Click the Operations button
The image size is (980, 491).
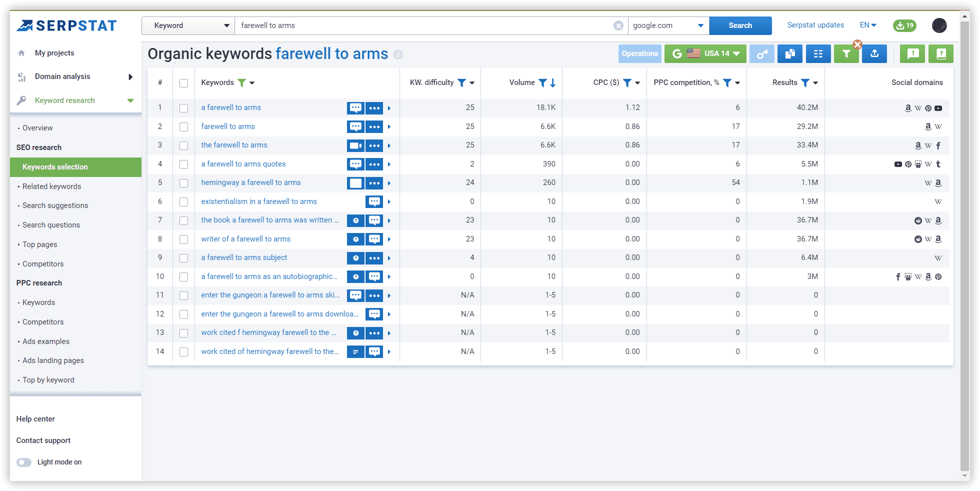tap(639, 54)
